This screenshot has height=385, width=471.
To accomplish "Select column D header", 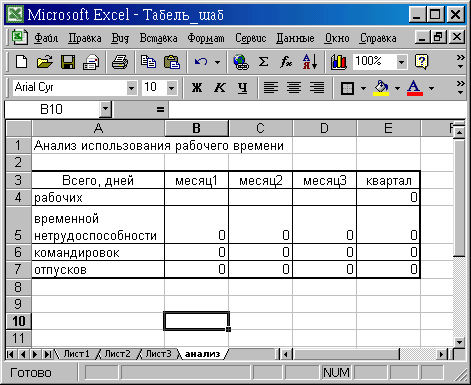I will pyautogui.click(x=324, y=128).
